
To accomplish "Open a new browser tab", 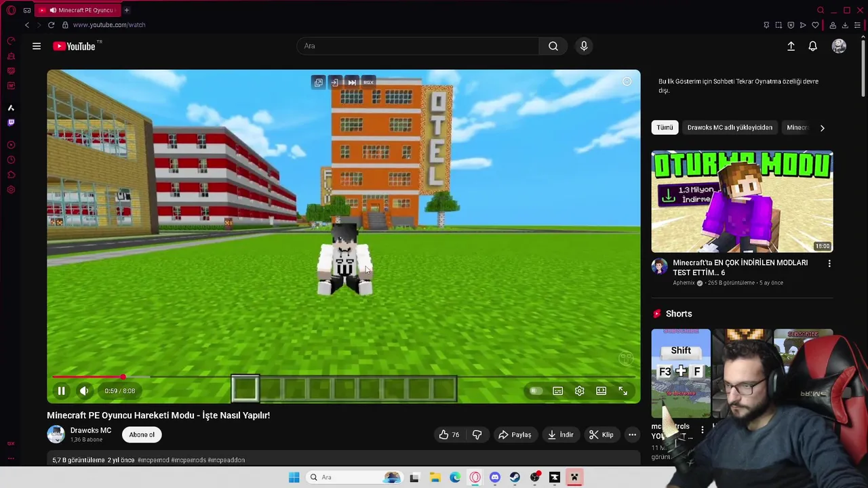I will [x=126, y=10].
